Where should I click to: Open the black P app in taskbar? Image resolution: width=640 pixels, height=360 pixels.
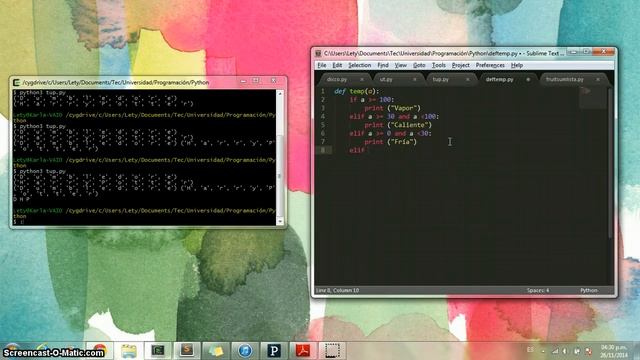pyautogui.click(x=274, y=351)
